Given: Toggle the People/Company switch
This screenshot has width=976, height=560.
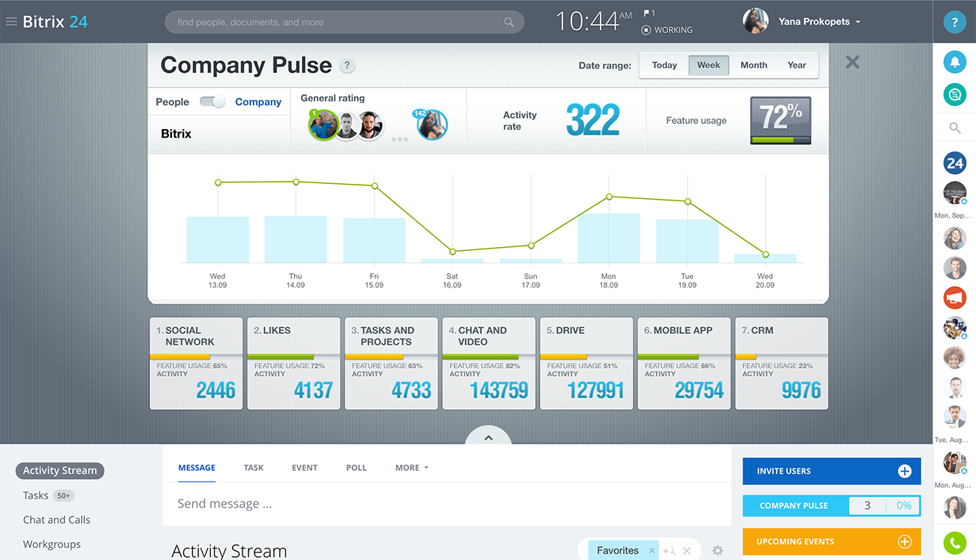Looking at the screenshot, I should (x=212, y=102).
